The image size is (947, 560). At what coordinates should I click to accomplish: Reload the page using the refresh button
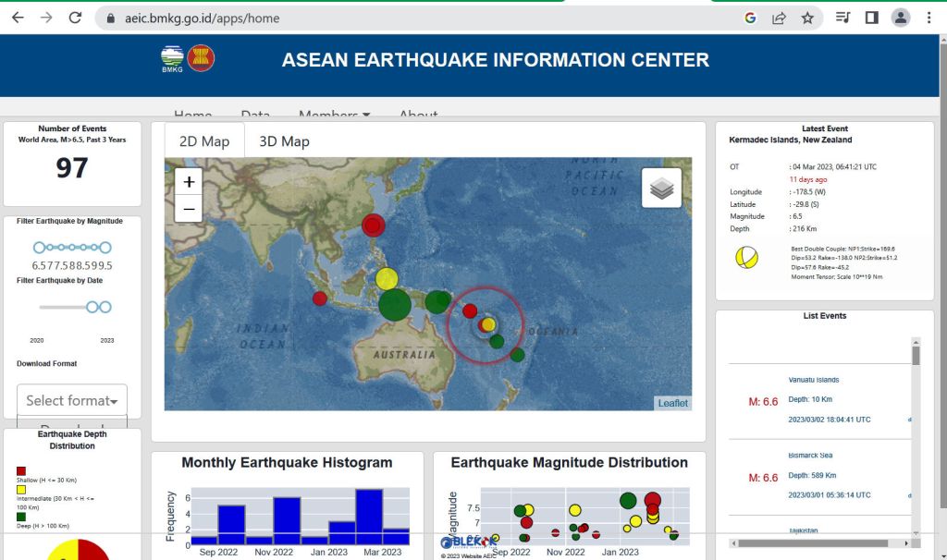coord(75,18)
